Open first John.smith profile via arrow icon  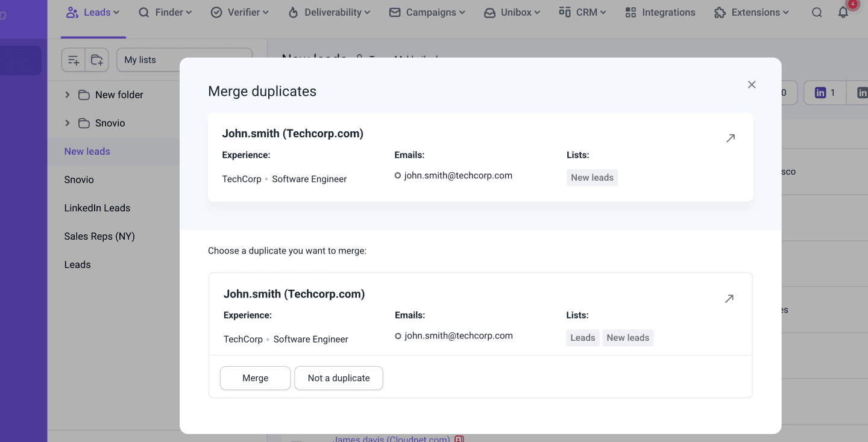730,139
